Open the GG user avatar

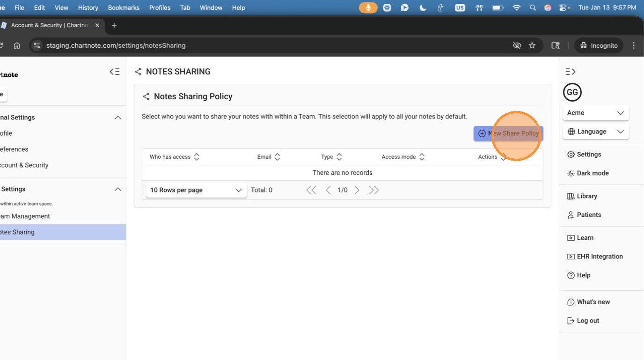(572, 92)
